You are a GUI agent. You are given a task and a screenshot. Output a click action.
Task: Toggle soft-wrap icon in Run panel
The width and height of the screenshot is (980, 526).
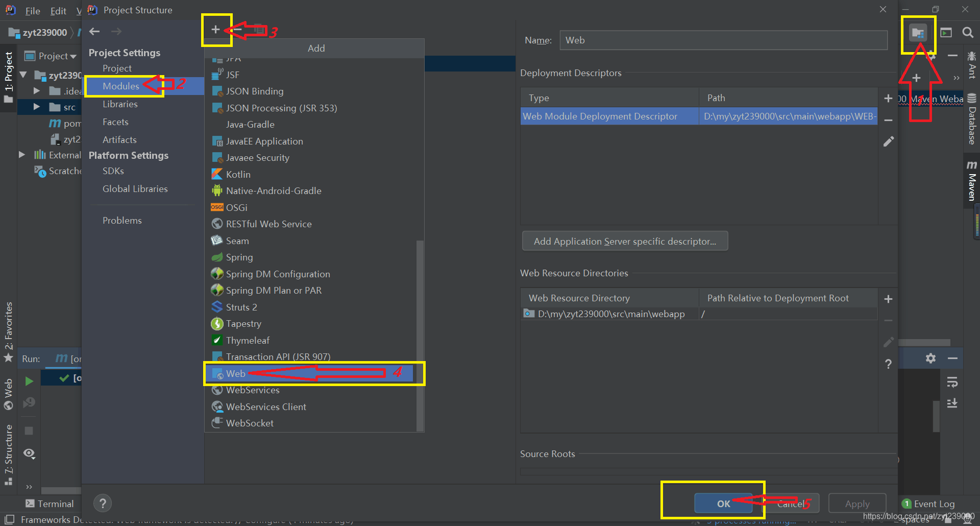(952, 382)
